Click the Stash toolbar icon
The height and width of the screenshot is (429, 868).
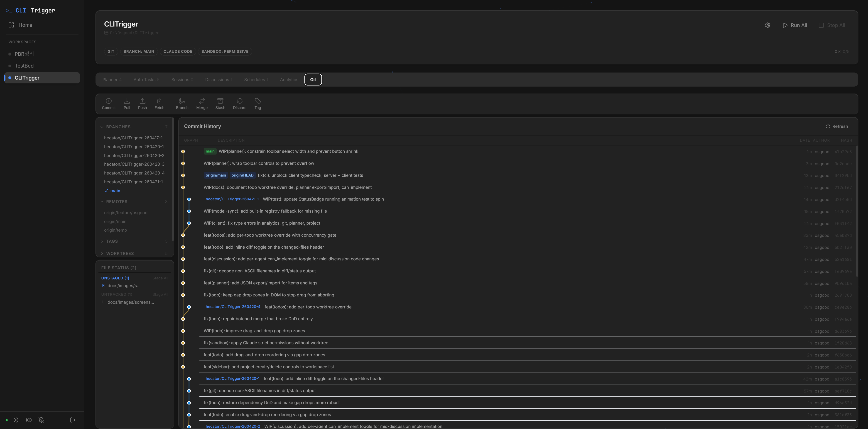click(x=220, y=104)
